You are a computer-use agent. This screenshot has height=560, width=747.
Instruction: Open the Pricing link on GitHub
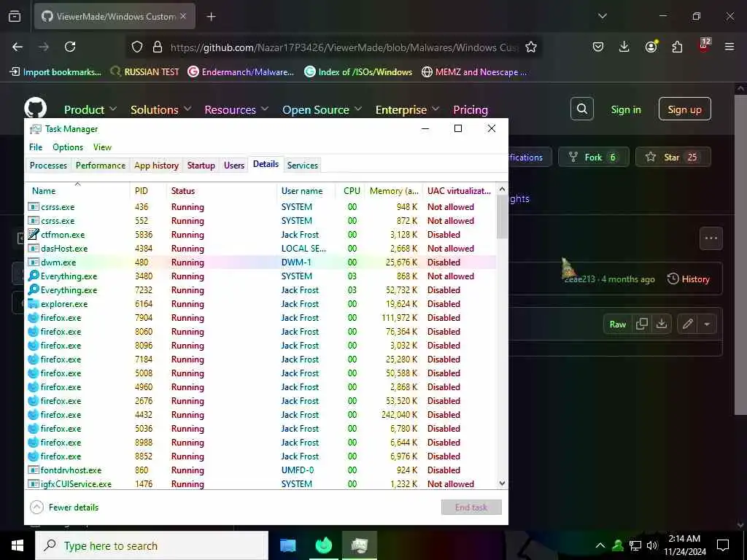(x=471, y=109)
